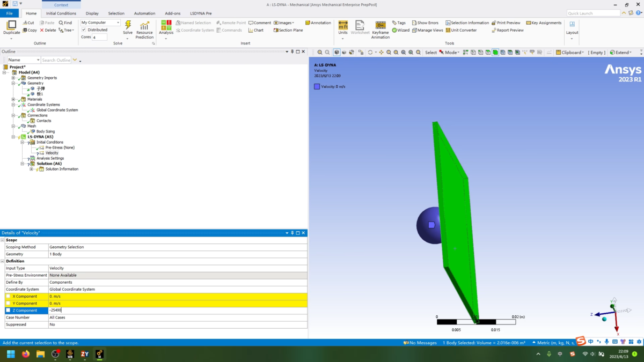Check the Y Component parameter box
Screen dimensions: 644x362
(x=8, y=303)
